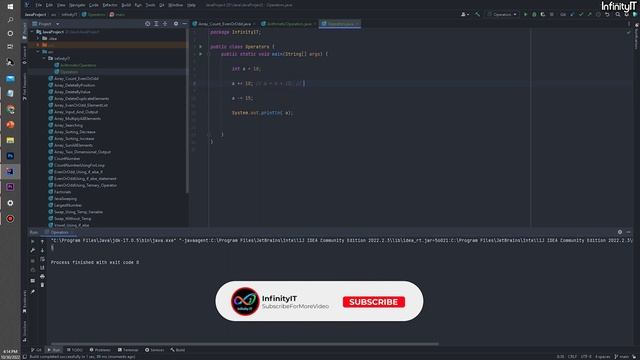Open the File menu

coord(38,5)
